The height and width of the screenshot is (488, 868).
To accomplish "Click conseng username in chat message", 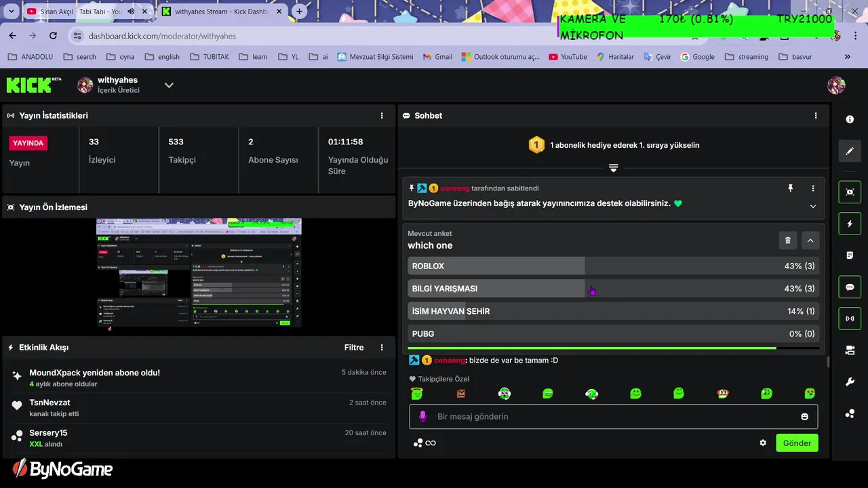I will [450, 361].
